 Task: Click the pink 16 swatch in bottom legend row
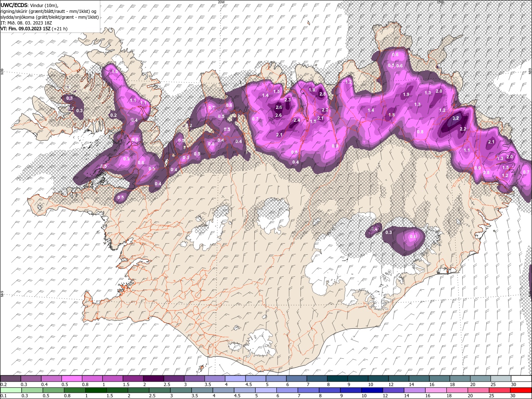click(435, 390)
